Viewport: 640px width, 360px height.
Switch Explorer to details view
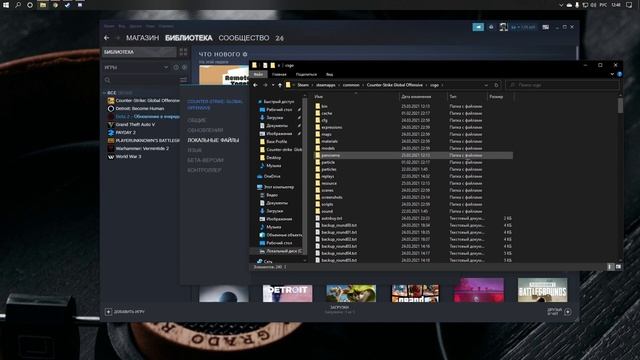tap(610, 267)
